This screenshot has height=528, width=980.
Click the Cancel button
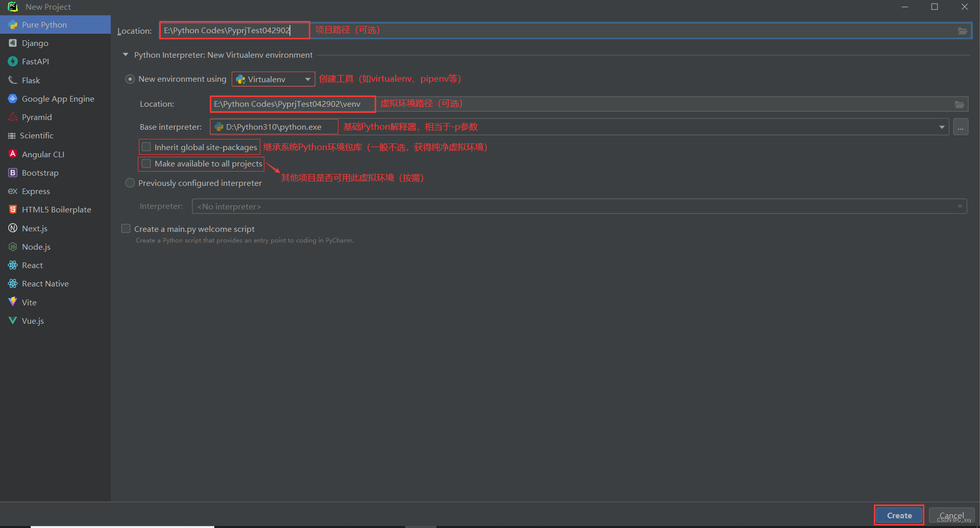952,515
